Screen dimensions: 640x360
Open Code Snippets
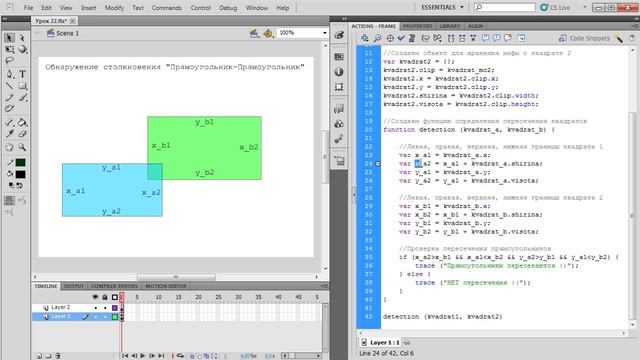(x=584, y=38)
